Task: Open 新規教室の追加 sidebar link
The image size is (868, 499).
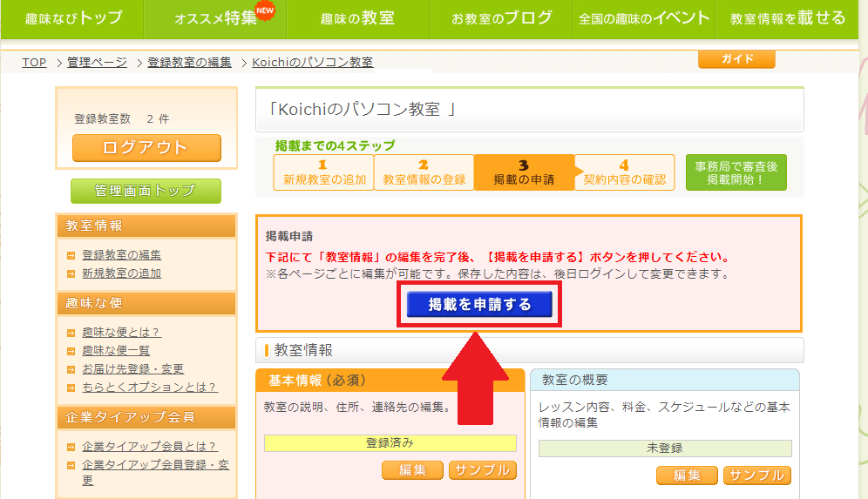Action: [121, 273]
